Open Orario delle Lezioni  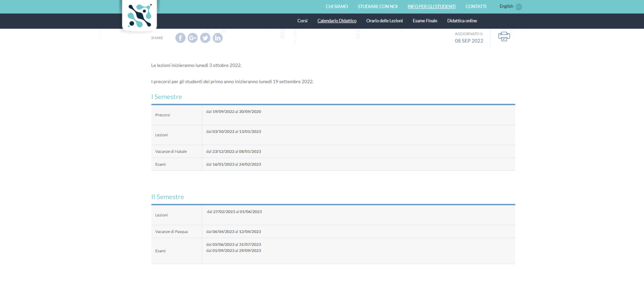coord(384,21)
